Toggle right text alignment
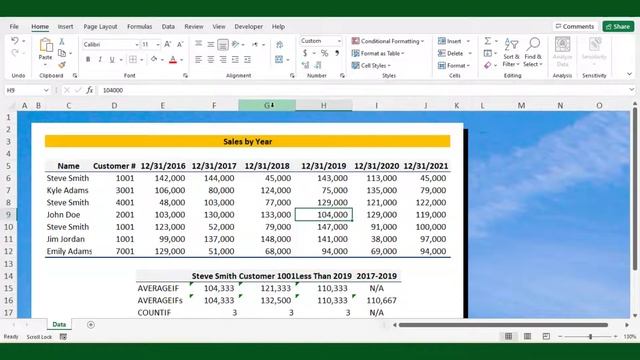This screenshot has width=640, height=360. tap(223, 60)
